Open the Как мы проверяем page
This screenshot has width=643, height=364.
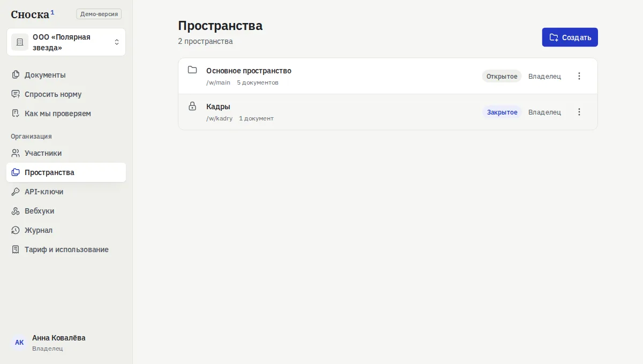[66, 113]
